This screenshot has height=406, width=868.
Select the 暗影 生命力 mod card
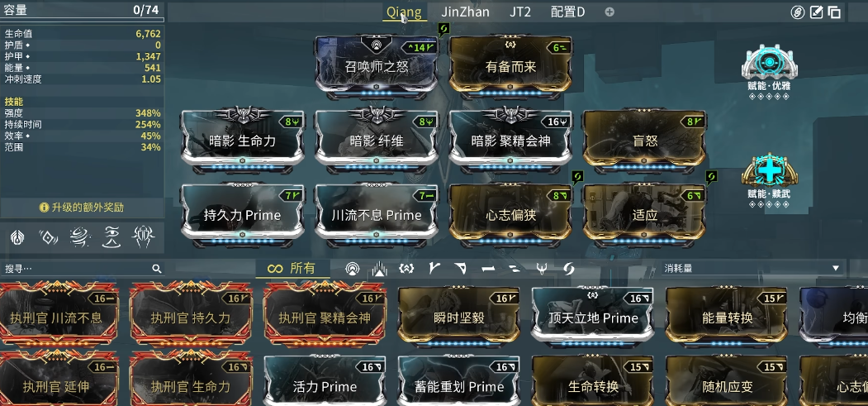point(243,138)
